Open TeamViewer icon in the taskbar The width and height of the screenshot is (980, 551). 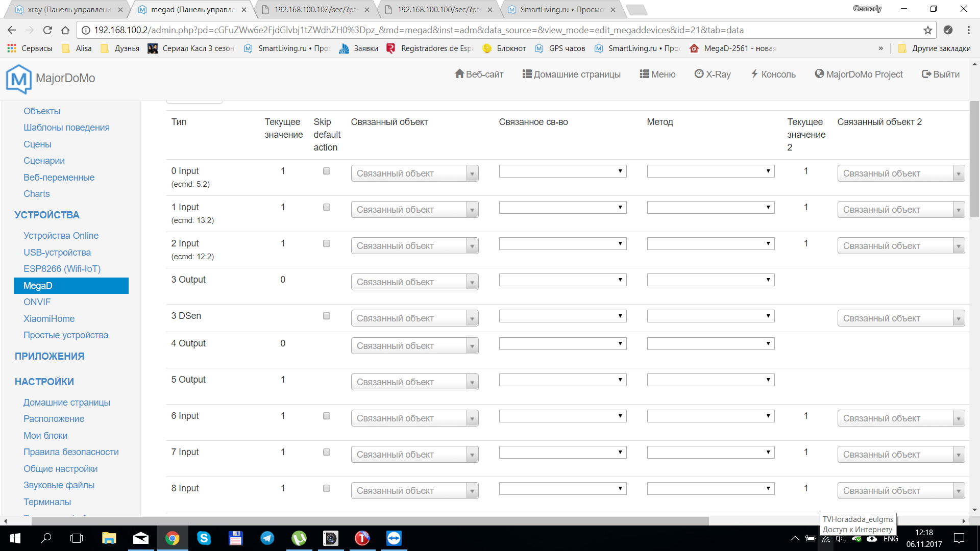[394, 538]
